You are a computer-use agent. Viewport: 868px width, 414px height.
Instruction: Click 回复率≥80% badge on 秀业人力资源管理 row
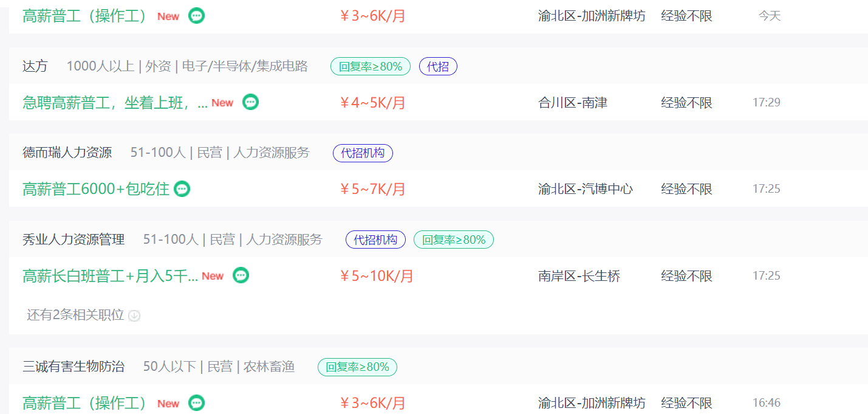454,240
